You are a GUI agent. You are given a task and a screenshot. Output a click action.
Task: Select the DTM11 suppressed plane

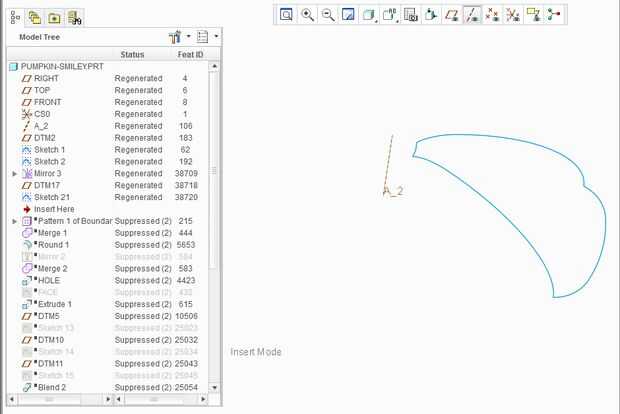51,363
